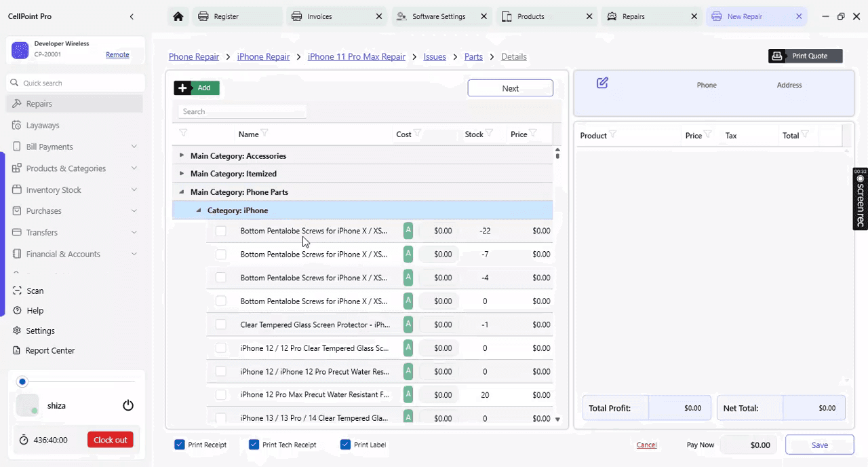Click the Quick search magnifier icon
868x467 pixels.
(x=14, y=83)
